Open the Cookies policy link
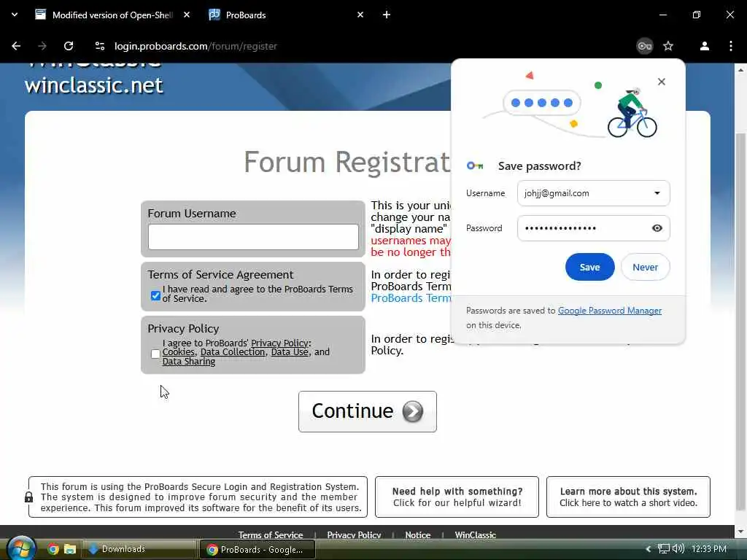Viewport: 747px width, 560px height. 178,352
